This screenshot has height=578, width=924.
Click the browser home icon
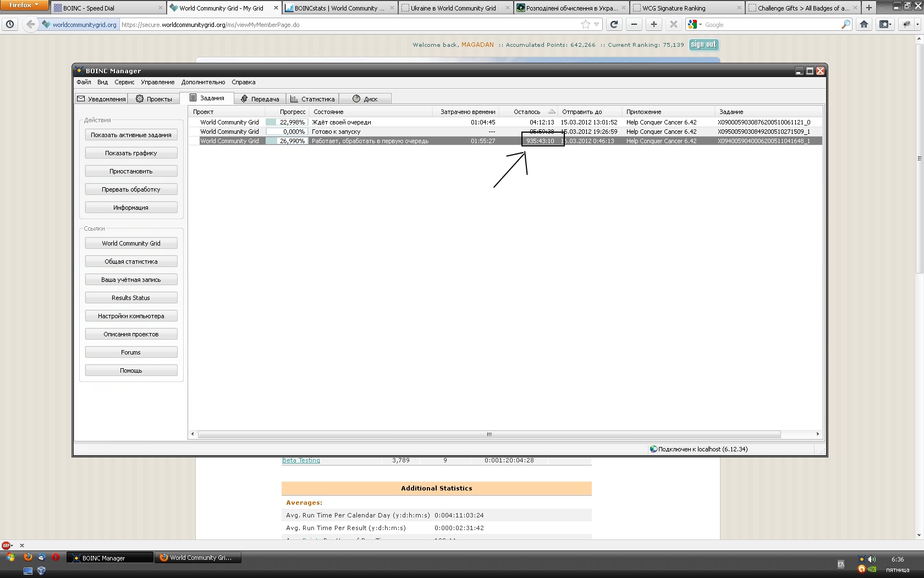tap(864, 24)
